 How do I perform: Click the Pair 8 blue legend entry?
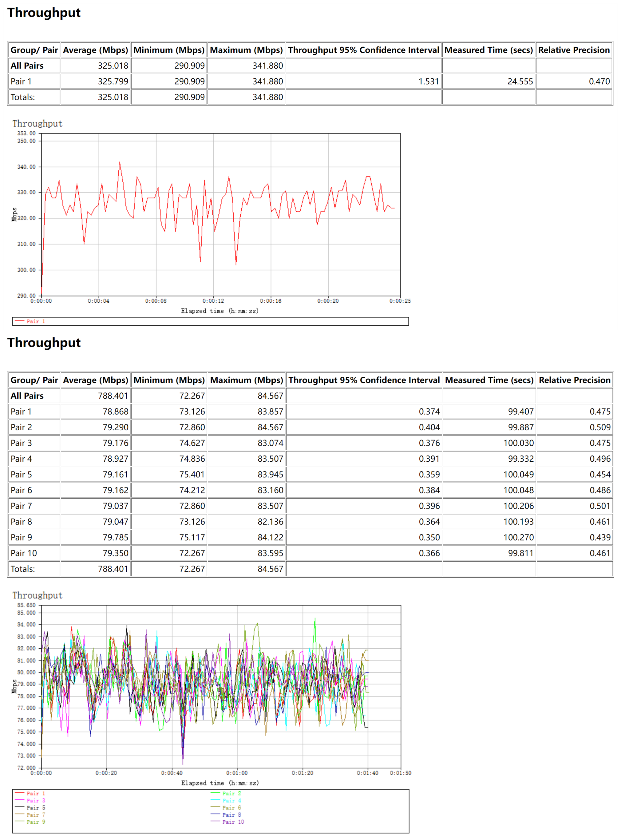tap(231, 814)
